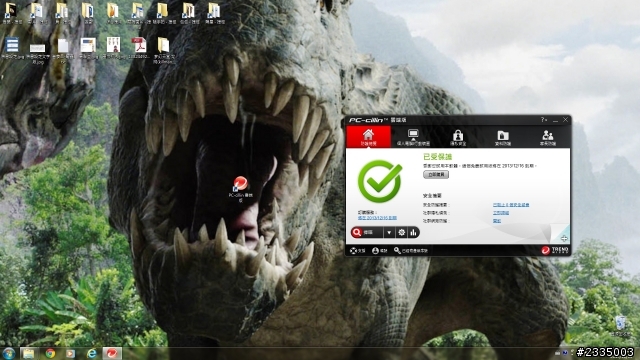This screenshot has width=640, height=360.
Task: Open PC-cillin settings gear icon
Action: click(401, 232)
